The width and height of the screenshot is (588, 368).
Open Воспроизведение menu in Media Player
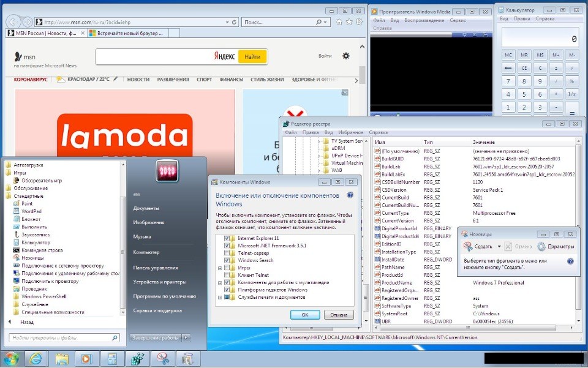click(x=424, y=20)
